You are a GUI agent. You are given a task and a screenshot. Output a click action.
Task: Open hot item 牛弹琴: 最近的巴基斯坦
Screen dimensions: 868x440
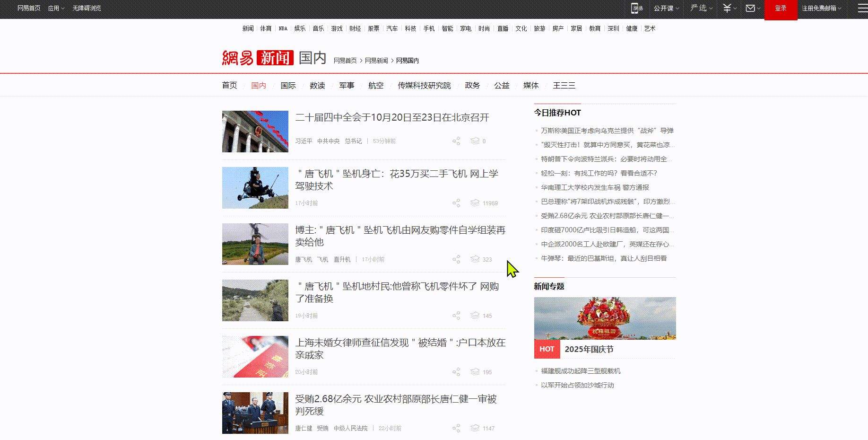604,258
